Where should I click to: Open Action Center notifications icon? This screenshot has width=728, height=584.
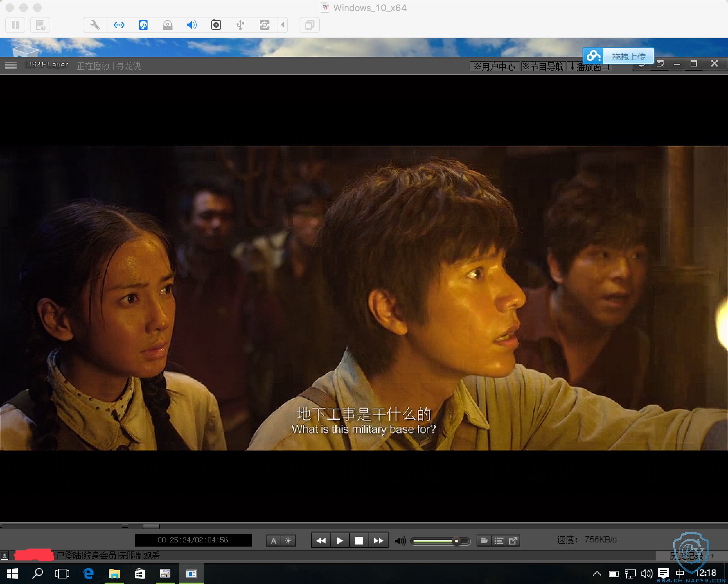coord(664,574)
